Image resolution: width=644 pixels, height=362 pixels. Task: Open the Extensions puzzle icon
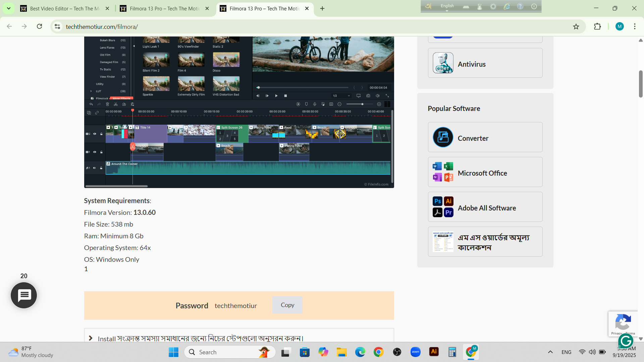coord(597,26)
